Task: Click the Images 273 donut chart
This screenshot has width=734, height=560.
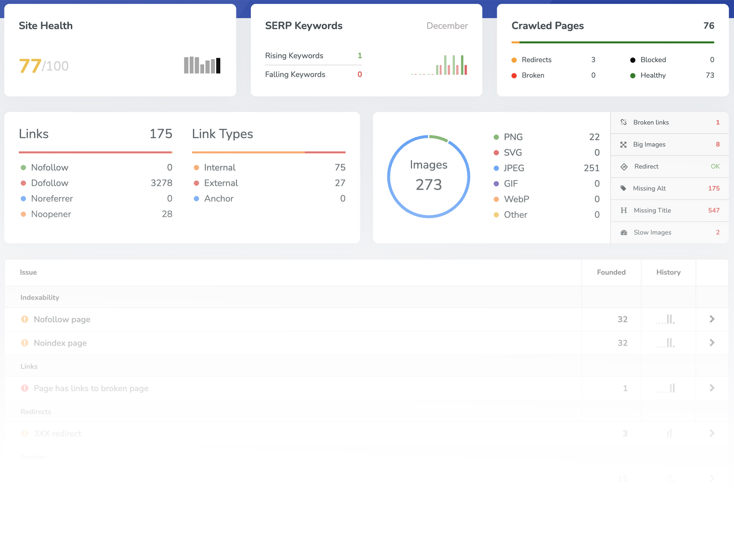Action: pyautogui.click(x=428, y=176)
